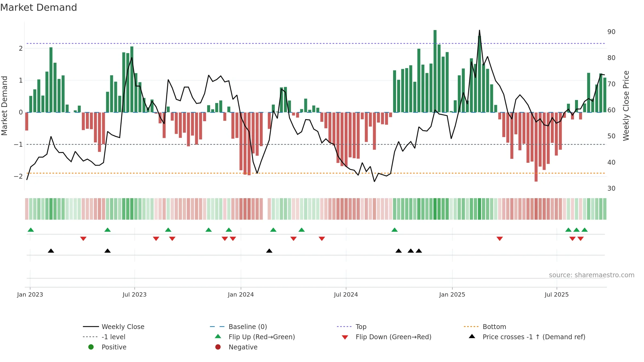Click the Flip Down (Green→Red) legend label
644x362 pixels.
pos(393,337)
